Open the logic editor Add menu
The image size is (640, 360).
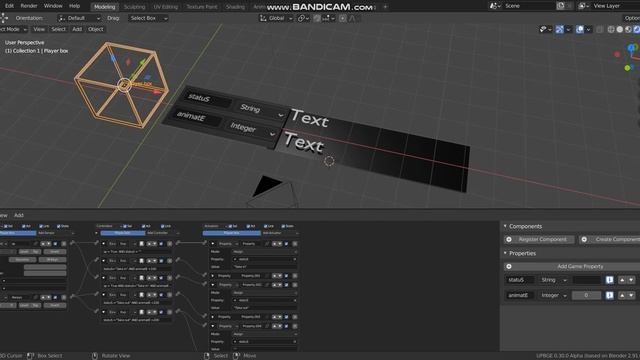coord(19,215)
